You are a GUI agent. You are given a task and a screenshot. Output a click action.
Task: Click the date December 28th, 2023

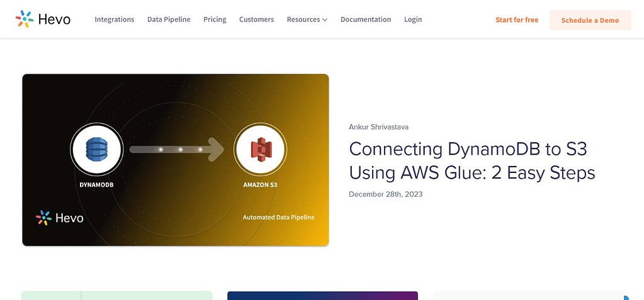385,194
